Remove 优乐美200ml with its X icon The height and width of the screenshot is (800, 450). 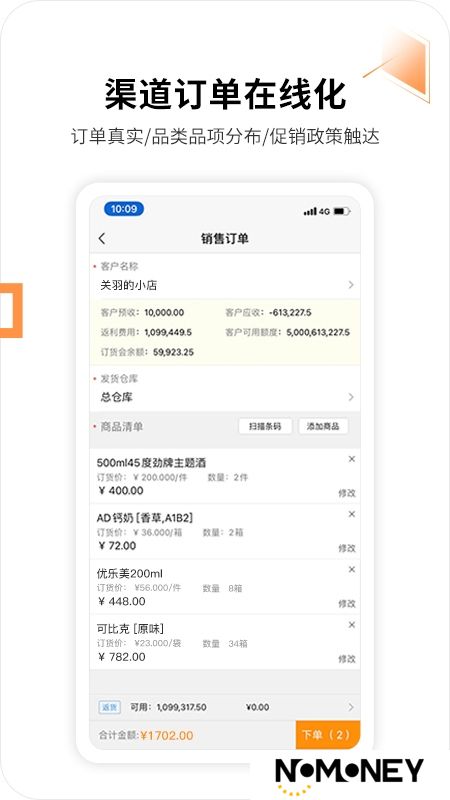(352, 569)
